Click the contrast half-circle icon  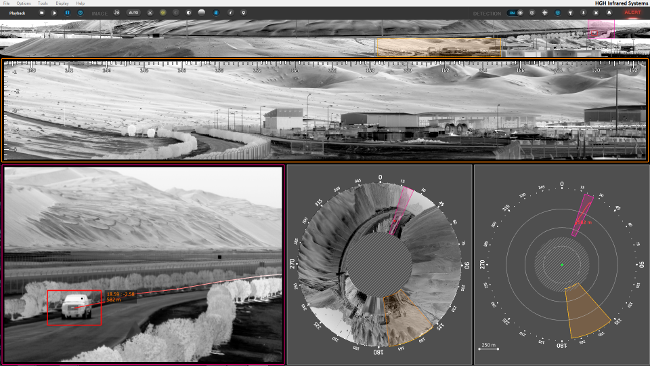pyautogui.click(x=189, y=13)
